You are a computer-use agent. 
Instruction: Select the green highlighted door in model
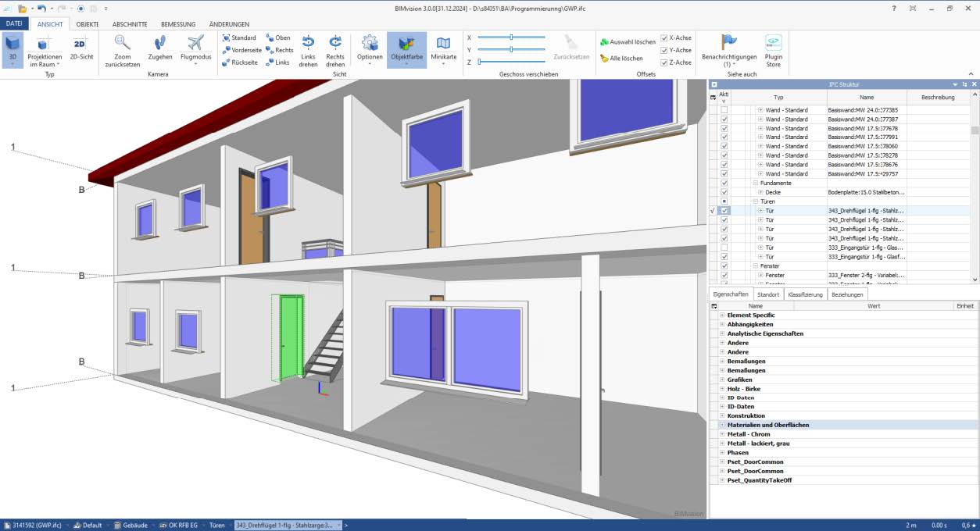291,337
